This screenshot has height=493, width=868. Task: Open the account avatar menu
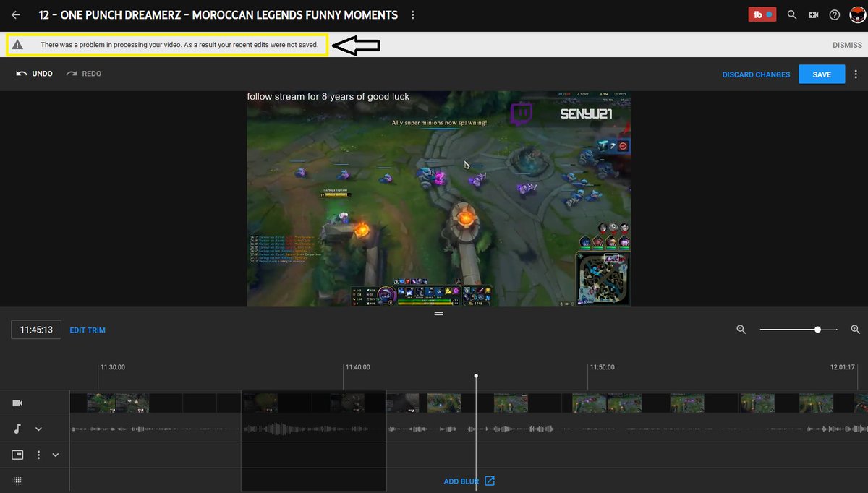(857, 14)
